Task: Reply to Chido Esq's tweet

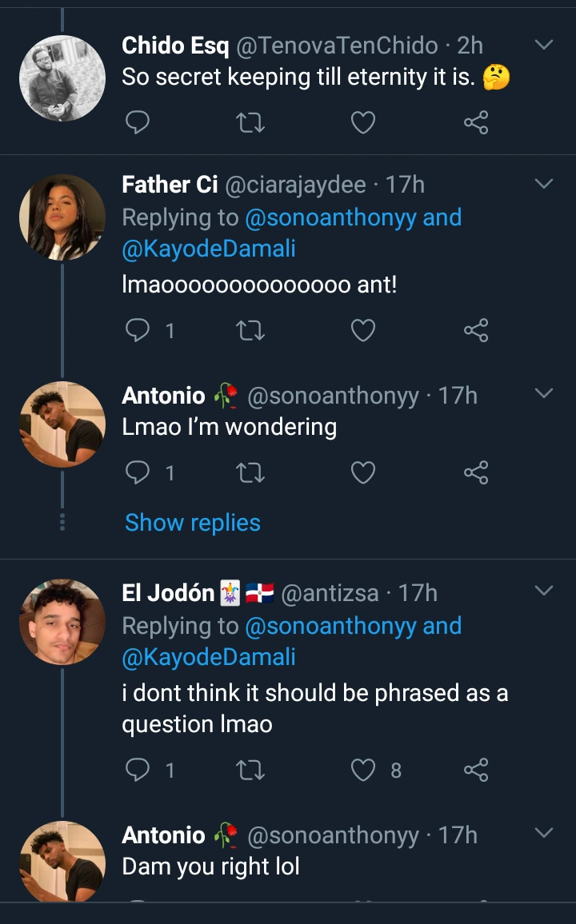Action: click(x=138, y=122)
